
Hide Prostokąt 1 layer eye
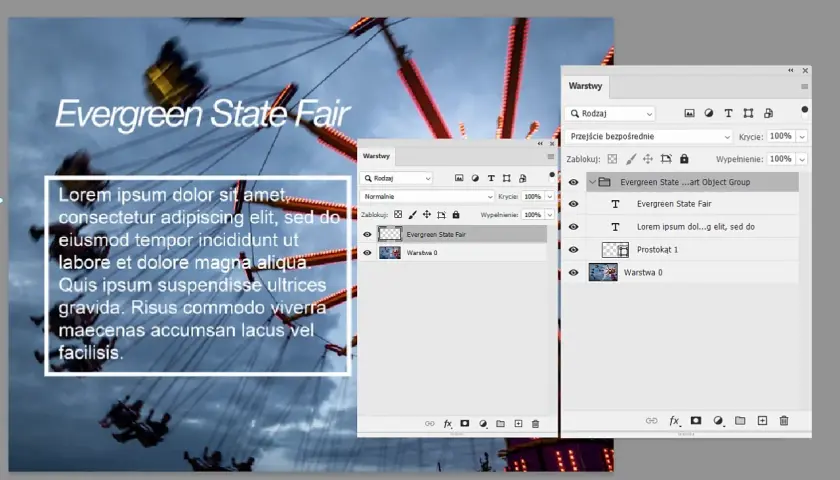point(573,250)
